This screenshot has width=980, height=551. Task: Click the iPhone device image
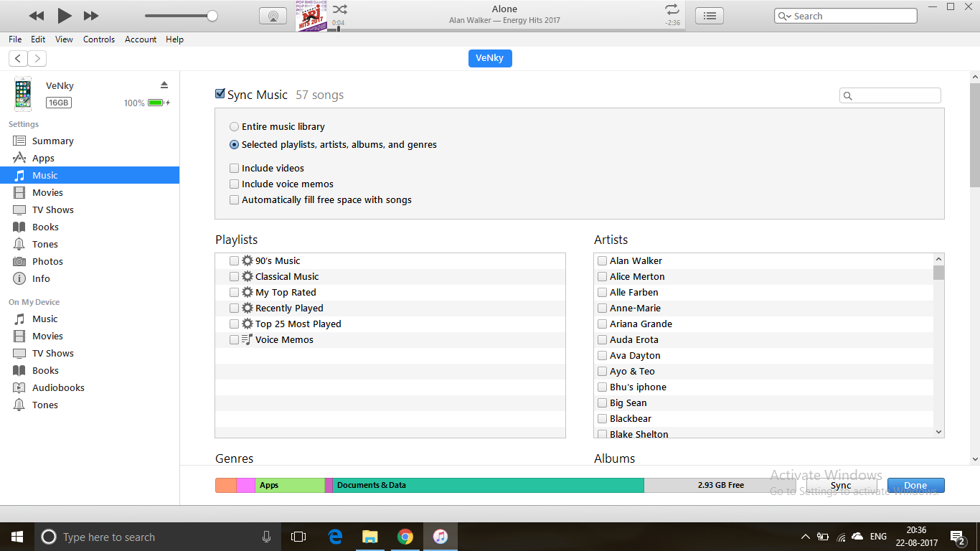tap(23, 94)
